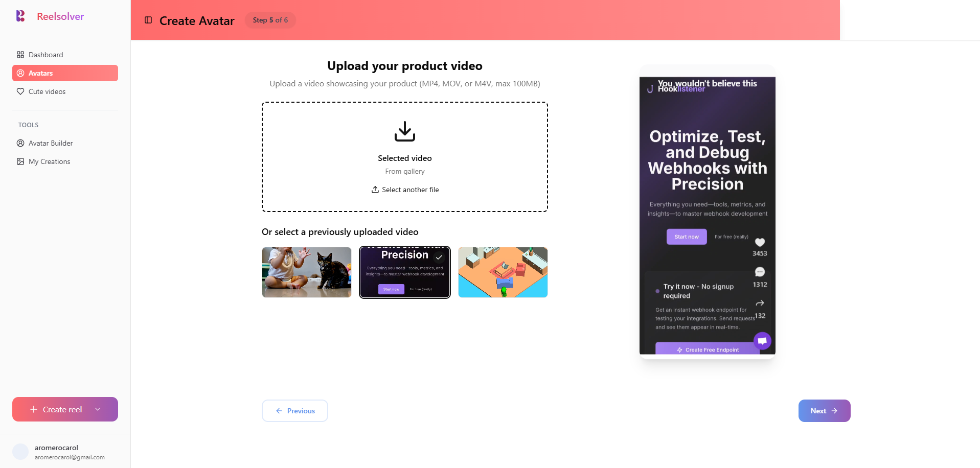Viewport: 980px width, 468px height.
Task: Expand the Create reel dropdown chevron
Action: pos(98,409)
